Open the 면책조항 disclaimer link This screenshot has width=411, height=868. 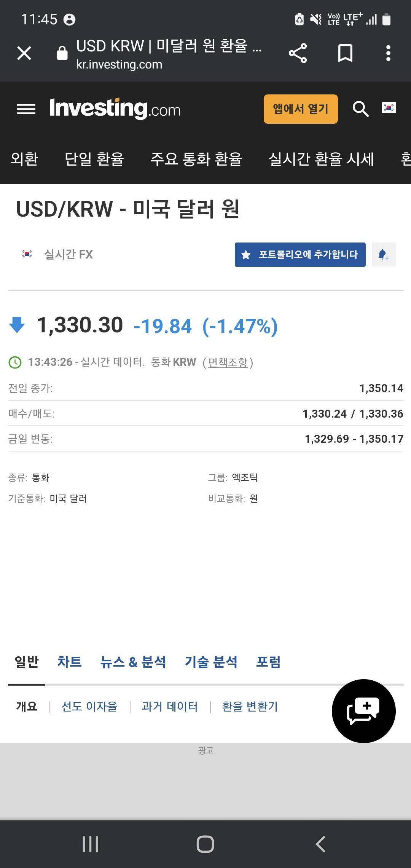point(228,362)
